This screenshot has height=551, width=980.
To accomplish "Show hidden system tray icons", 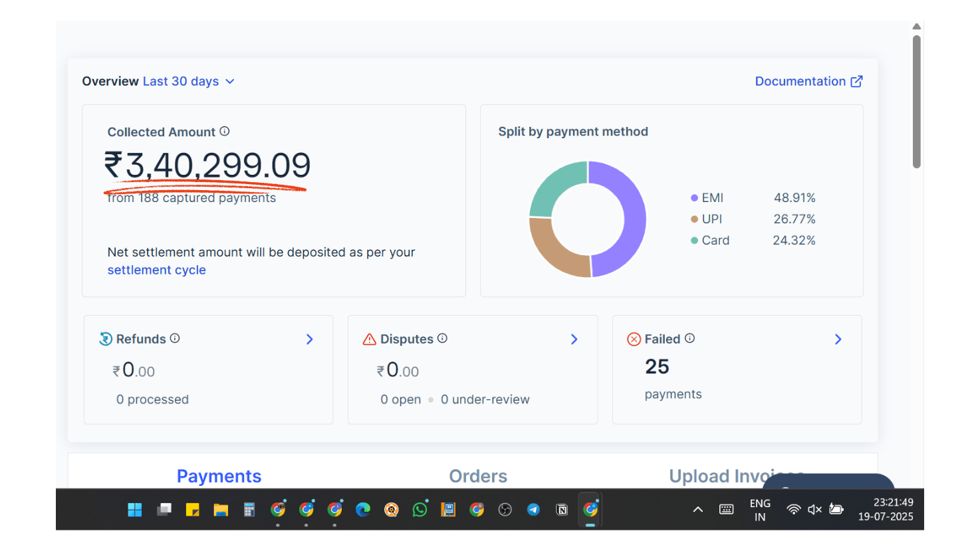I will (x=698, y=510).
